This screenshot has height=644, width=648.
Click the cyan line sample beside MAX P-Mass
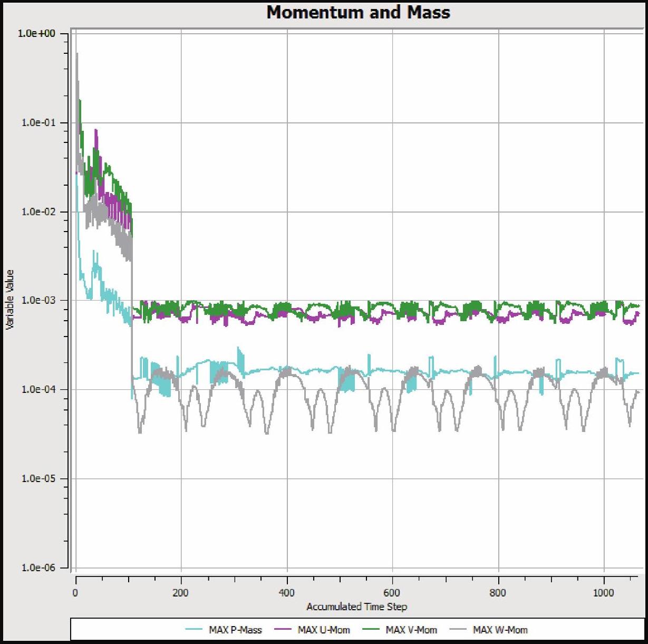click(195, 629)
